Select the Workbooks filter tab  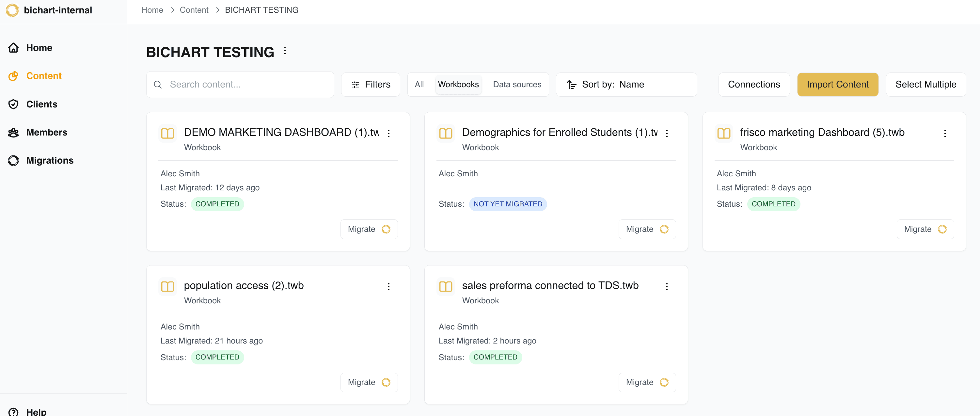pyautogui.click(x=458, y=85)
